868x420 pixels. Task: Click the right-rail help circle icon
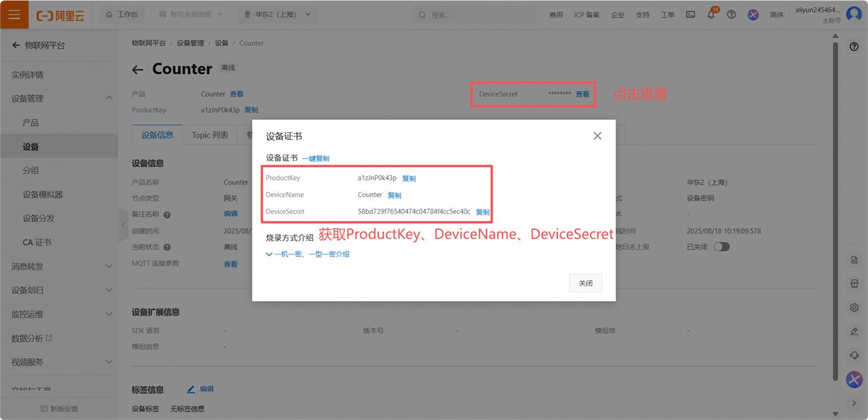(854, 47)
